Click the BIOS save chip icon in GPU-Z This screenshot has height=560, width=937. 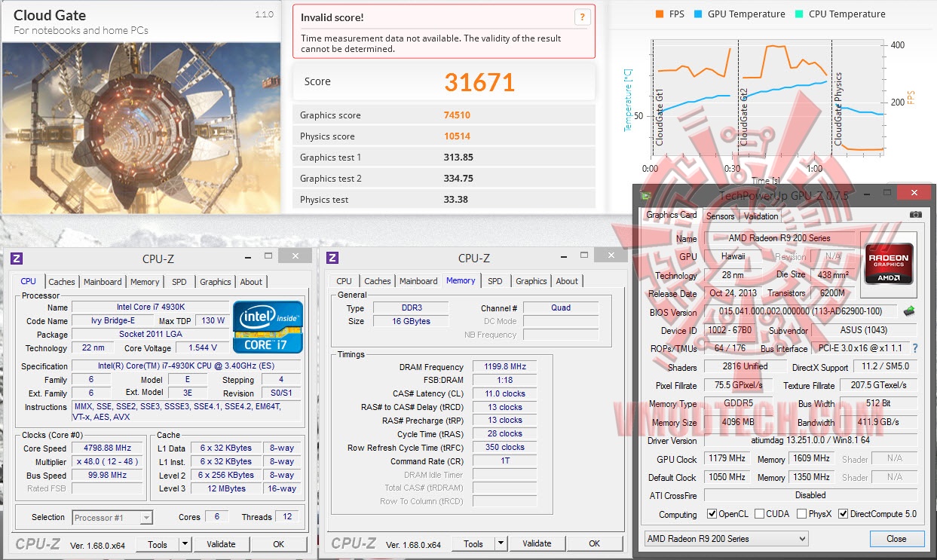(909, 311)
